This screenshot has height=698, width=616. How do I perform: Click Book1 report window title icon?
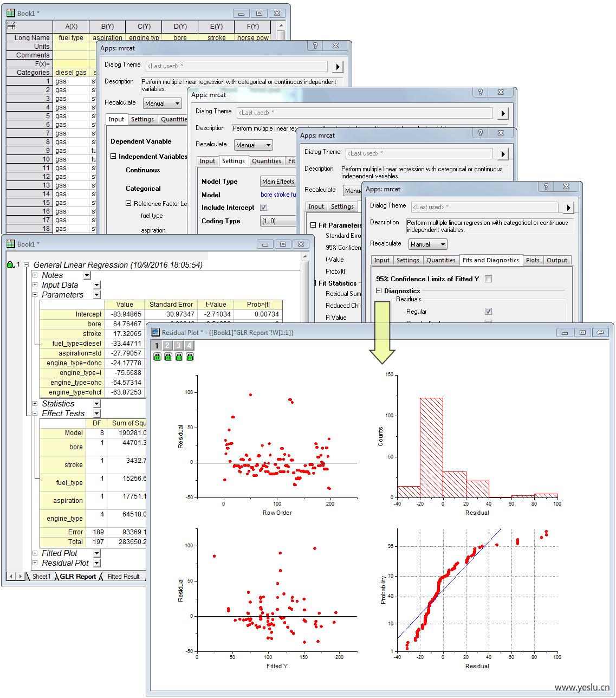[11, 244]
